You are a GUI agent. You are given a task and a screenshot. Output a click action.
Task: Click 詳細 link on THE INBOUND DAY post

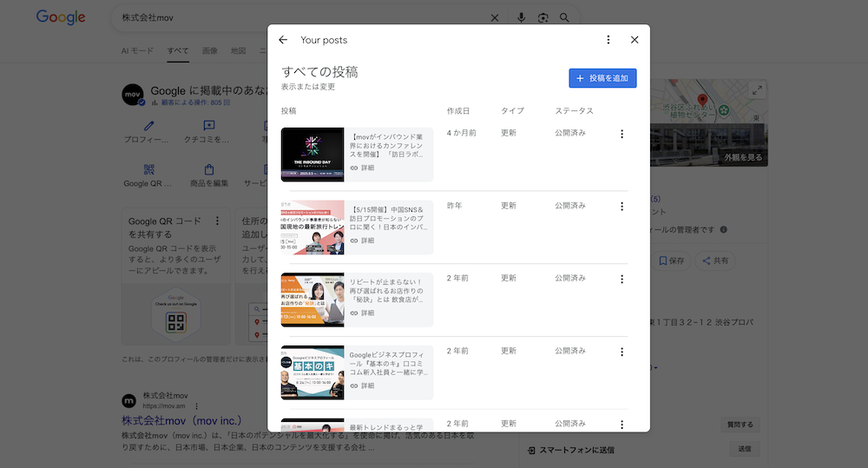coord(362,168)
